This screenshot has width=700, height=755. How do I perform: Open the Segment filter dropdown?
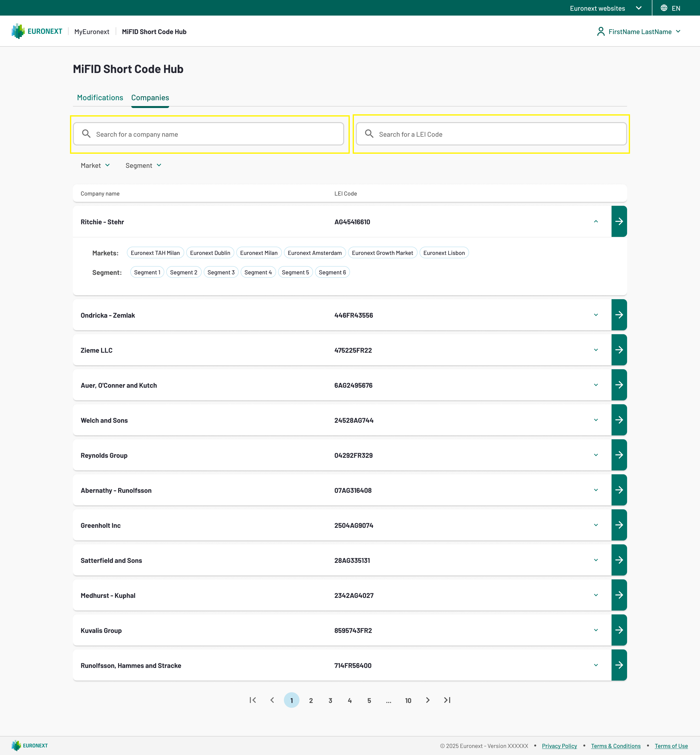click(x=143, y=165)
